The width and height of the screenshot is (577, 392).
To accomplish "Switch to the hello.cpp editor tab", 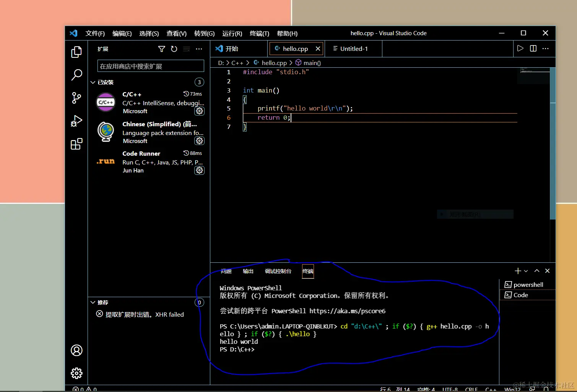I will point(296,49).
